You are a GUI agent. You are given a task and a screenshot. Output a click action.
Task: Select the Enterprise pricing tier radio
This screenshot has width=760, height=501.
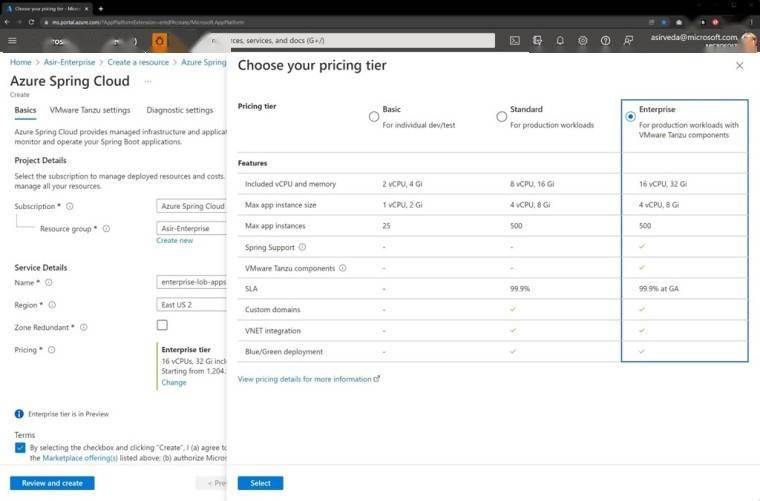click(630, 117)
